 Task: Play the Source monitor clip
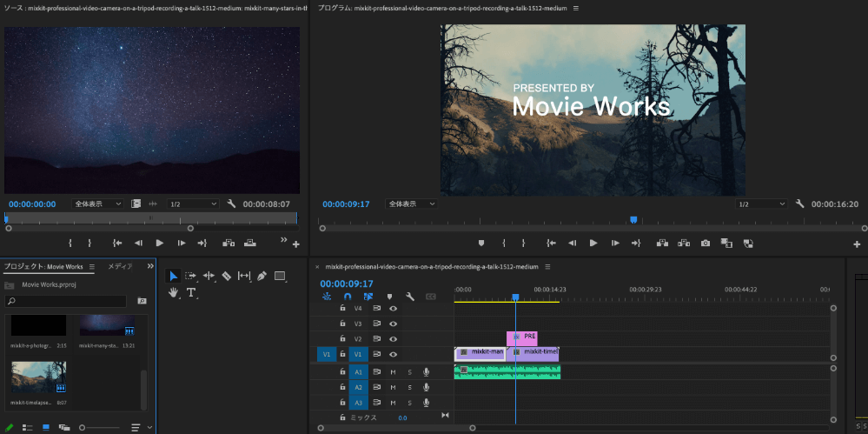click(159, 243)
